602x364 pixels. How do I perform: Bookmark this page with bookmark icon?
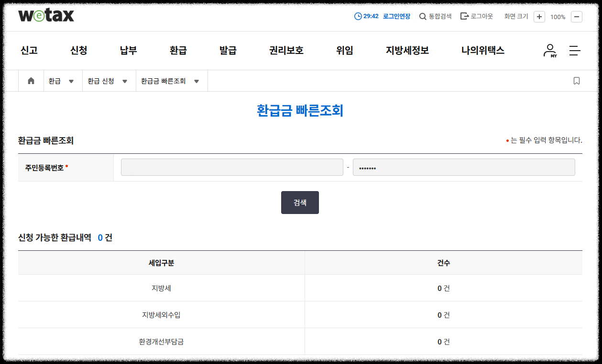(x=577, y=81)
